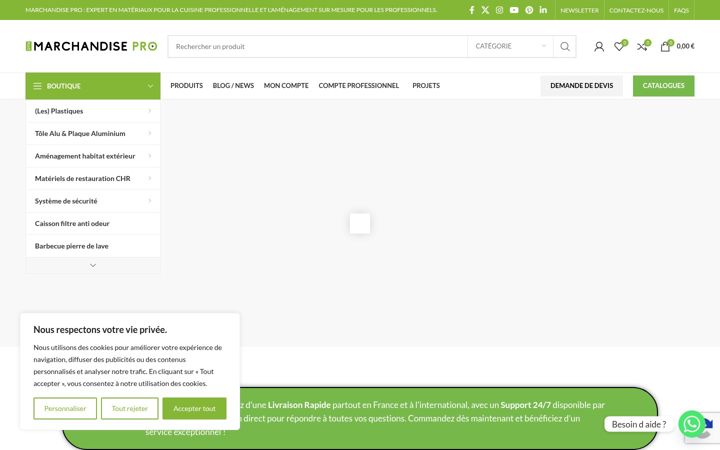Open the Projets menu item
Image resolution: width=720 pixels, height=450 pixels.
[426, 86]
